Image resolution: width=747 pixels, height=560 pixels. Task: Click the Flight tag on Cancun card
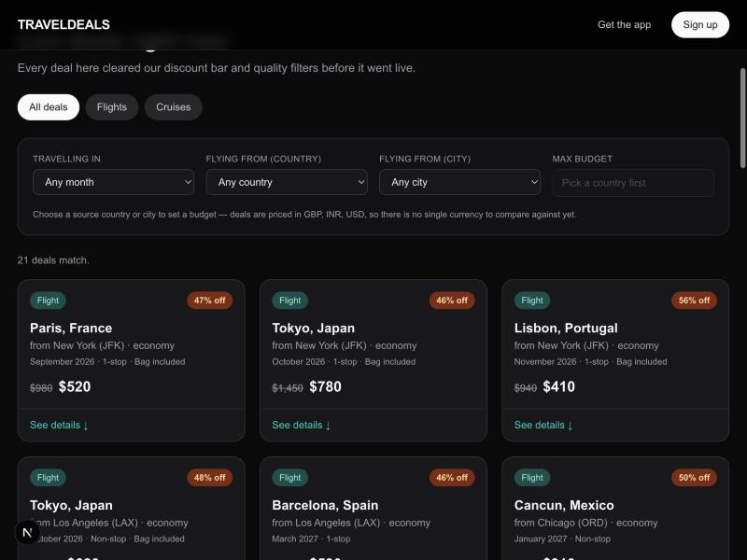tap(532, 478)
